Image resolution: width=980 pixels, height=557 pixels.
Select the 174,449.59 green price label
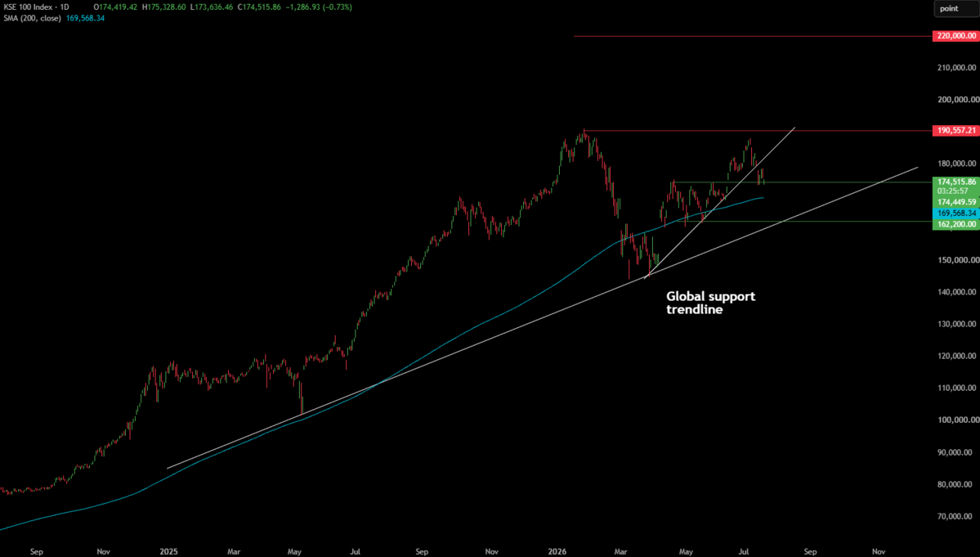(x=956, y=202)
